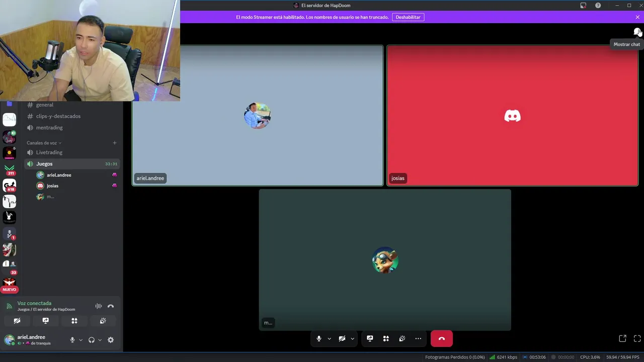Open the white rabbit server icon

tap(10, 217)
